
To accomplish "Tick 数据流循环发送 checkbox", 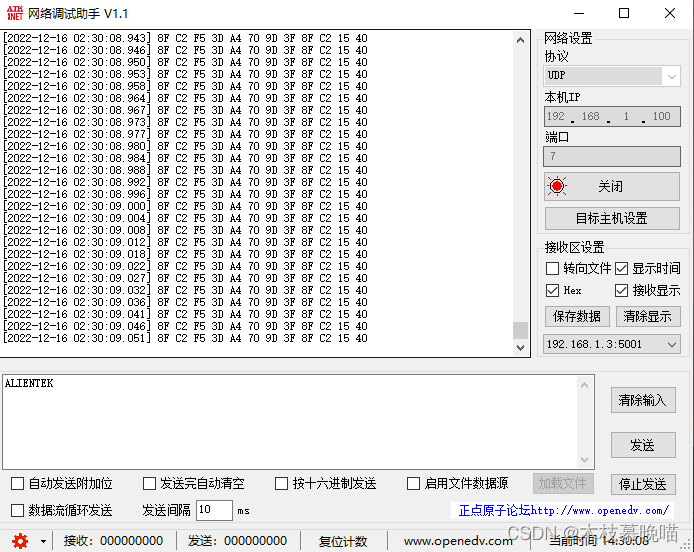I will coord(17,510).
